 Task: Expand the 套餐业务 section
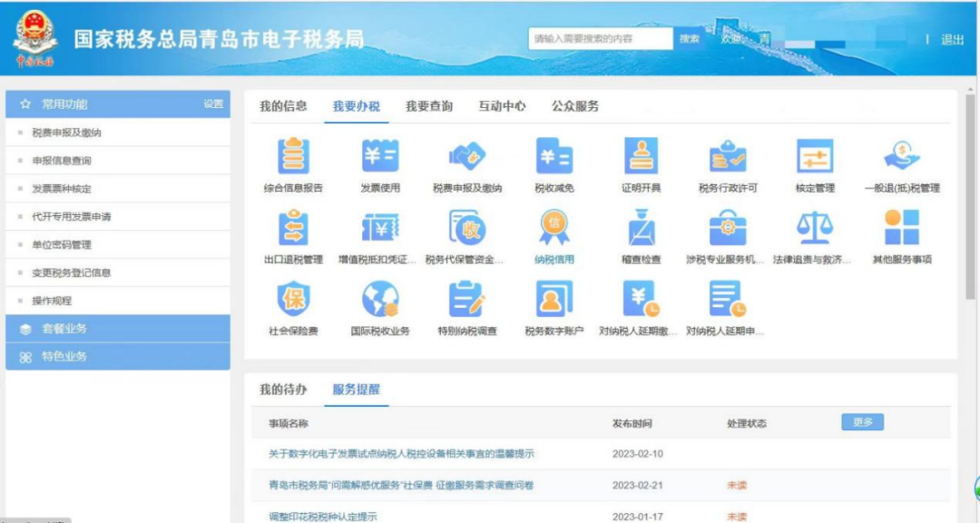117,329
